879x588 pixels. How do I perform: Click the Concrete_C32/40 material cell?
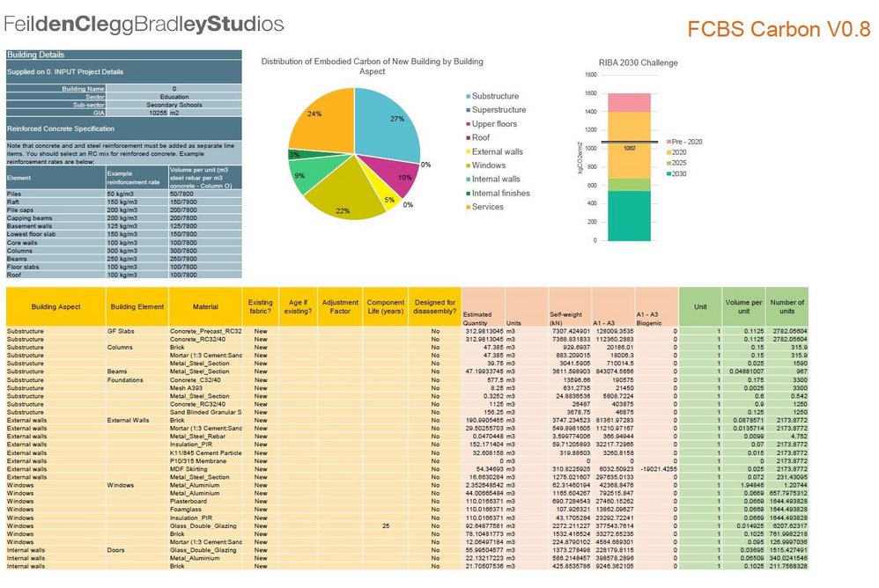click(x=205, y=380)
